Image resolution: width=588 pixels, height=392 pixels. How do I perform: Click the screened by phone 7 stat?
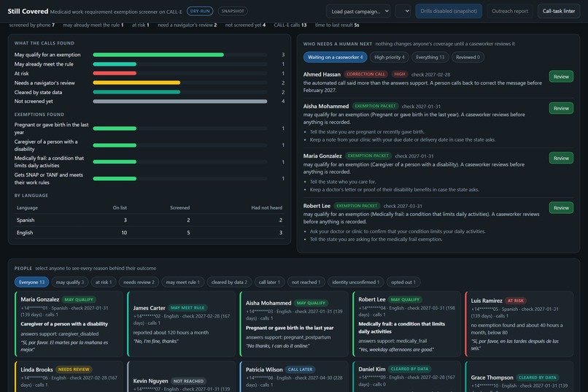click(32, 25)
